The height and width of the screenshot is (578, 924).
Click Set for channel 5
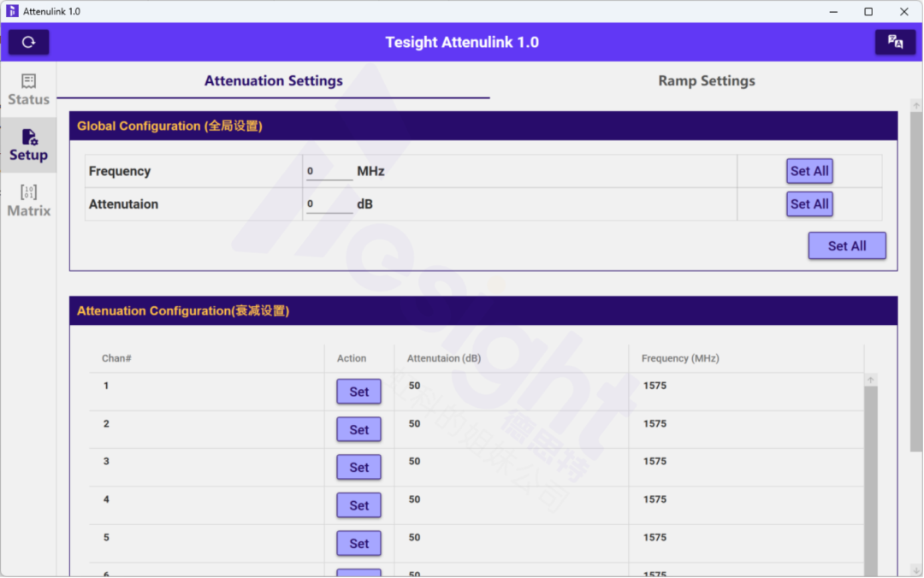pos(358,543)
